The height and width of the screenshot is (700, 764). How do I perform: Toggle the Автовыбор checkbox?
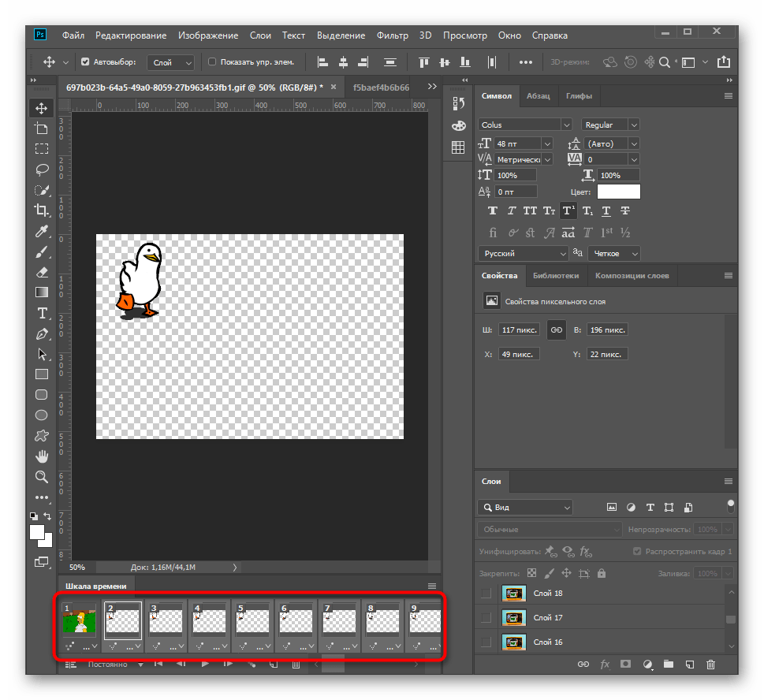86,61
